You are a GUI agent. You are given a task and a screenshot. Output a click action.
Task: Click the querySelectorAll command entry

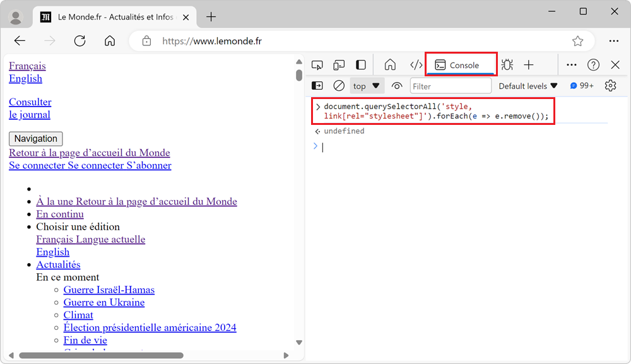tap(436, 112)
